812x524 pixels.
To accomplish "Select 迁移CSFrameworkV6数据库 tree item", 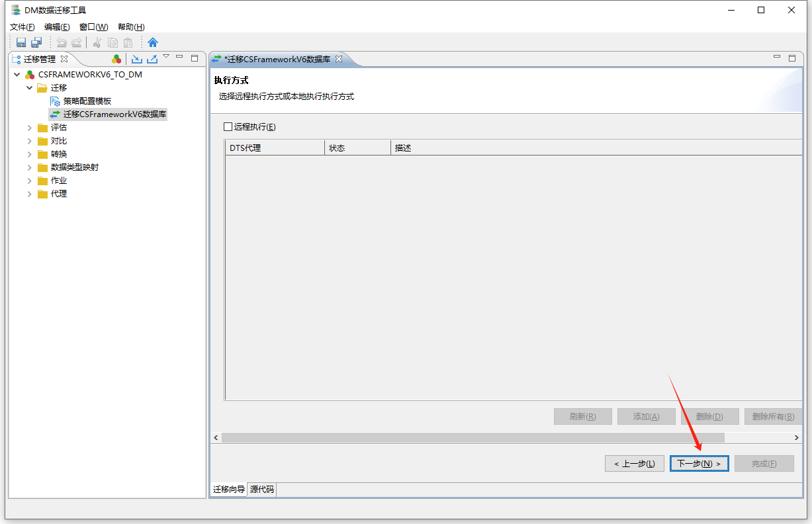I will pyautogui.click(x=115, y=114).
